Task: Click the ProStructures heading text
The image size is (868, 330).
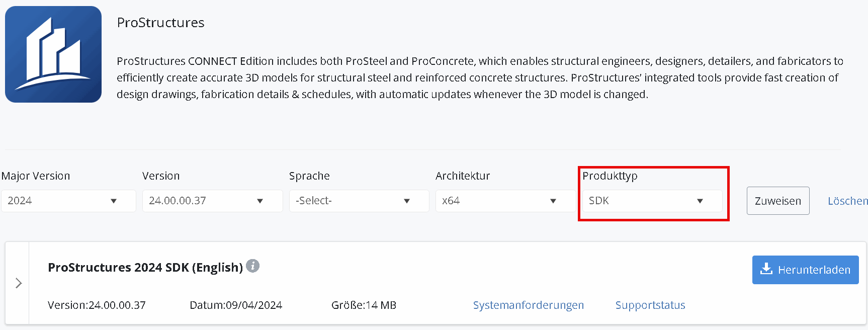Action: click(160, 23)
